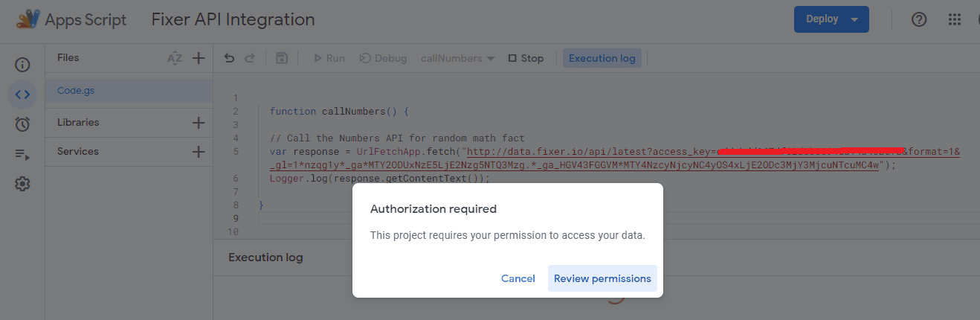Open the Deploy dropdown
Viewport: 980px width, 320px height.
point(831,19)
